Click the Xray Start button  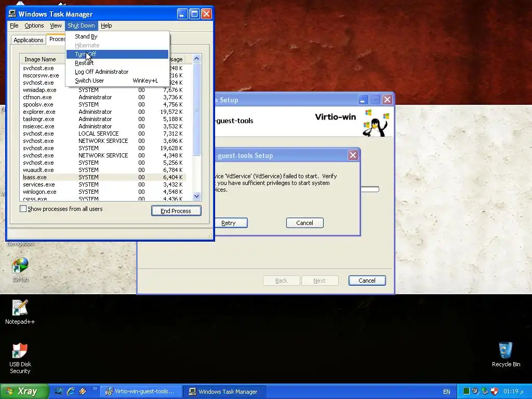(24, 391)
